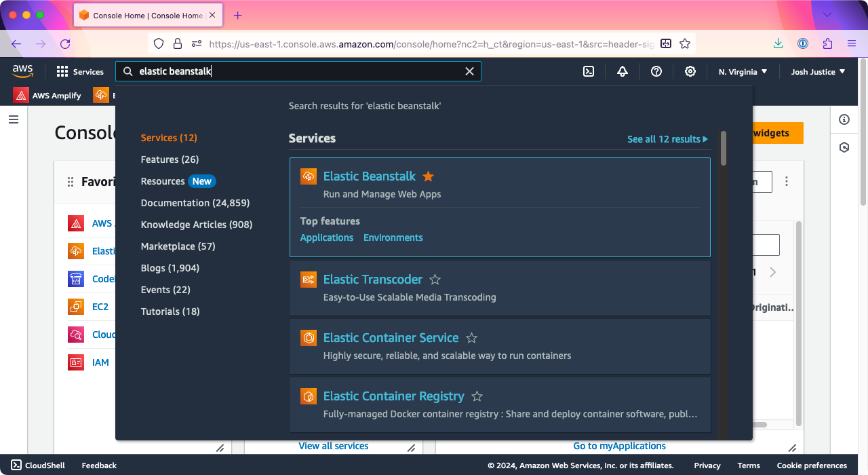
Task: Click the AWS logo
Action: tap(22, 71)
